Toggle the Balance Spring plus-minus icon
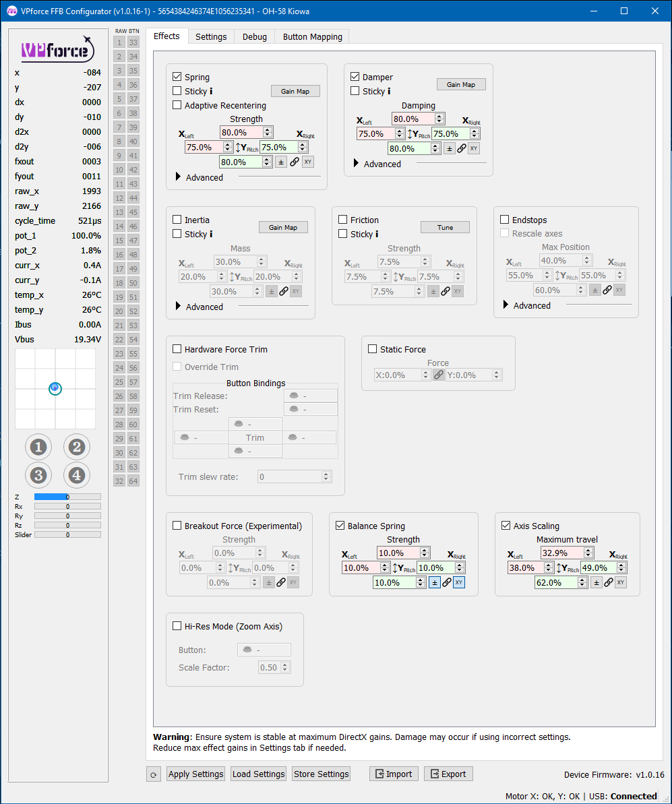672x804 pixels. pyautogui.click(x=435, y=582)
